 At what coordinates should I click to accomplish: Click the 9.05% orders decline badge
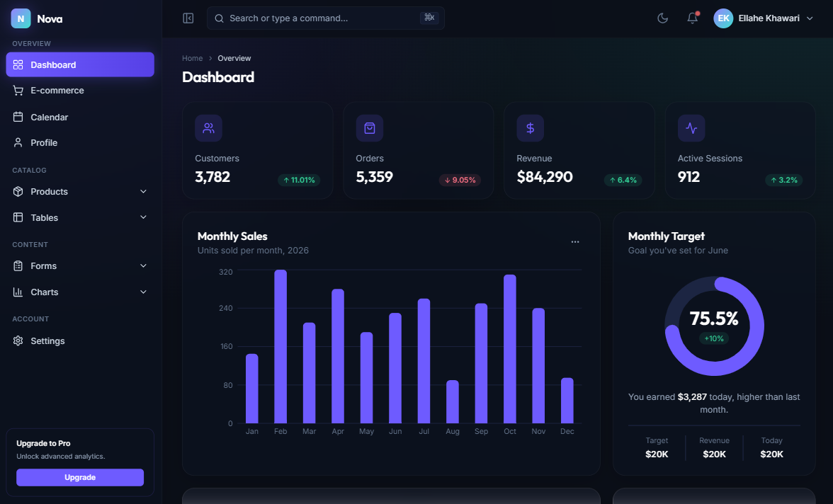460,180
